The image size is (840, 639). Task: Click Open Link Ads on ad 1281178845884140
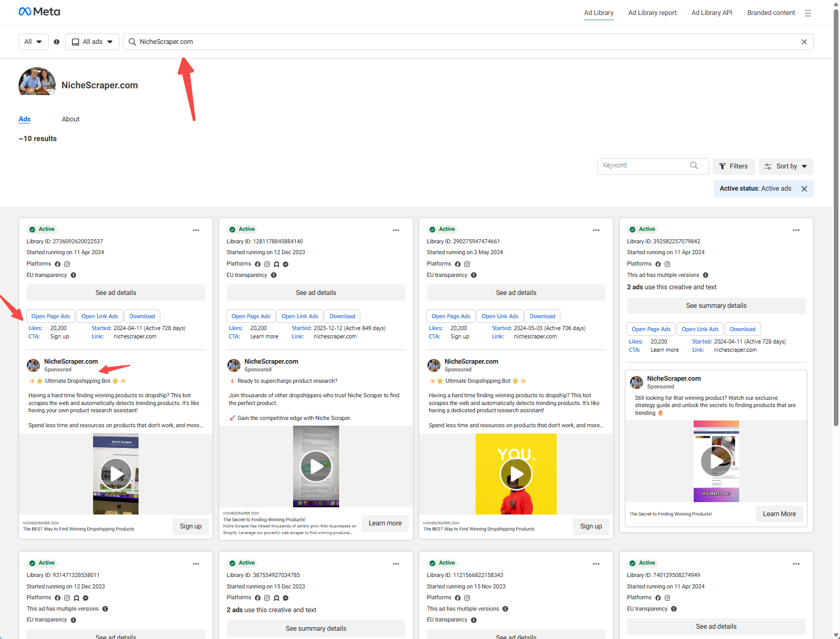pyautogui.click(x=300, y=316)
